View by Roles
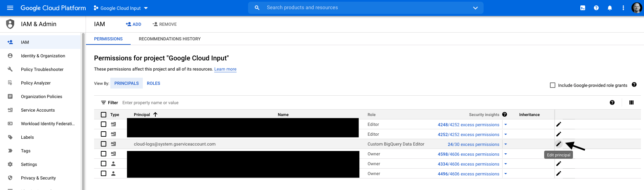The width and height of the screenshot is (644, 190). (154, 83)
